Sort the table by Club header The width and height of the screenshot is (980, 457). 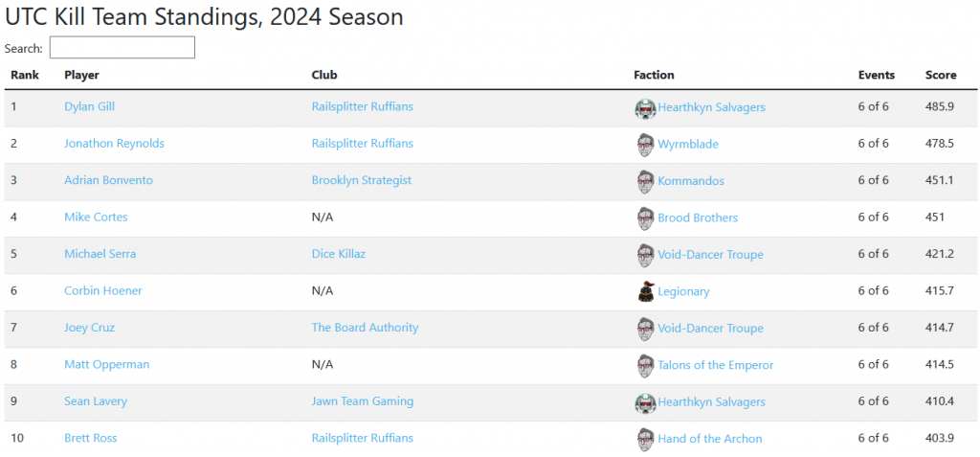pyautogui.click(x=324, y=75)
